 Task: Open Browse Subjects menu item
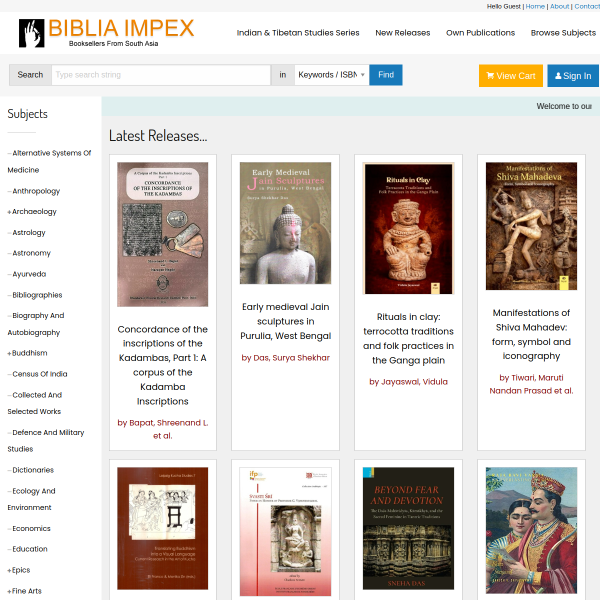tap(563, 33)
